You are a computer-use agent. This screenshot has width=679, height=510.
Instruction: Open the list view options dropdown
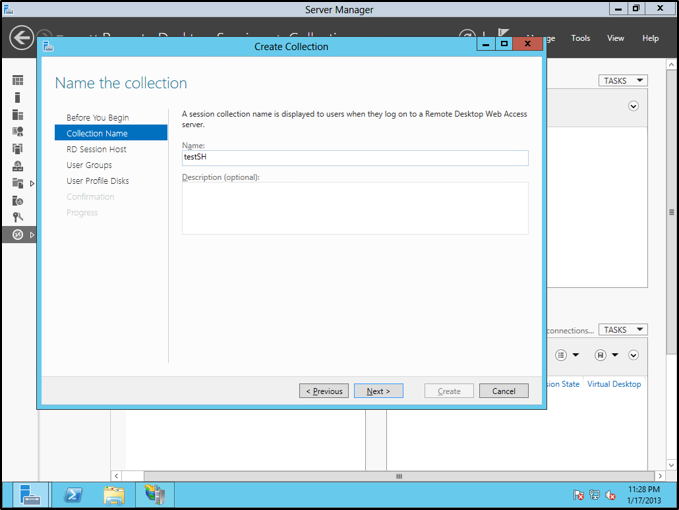(x=565, y=355)
